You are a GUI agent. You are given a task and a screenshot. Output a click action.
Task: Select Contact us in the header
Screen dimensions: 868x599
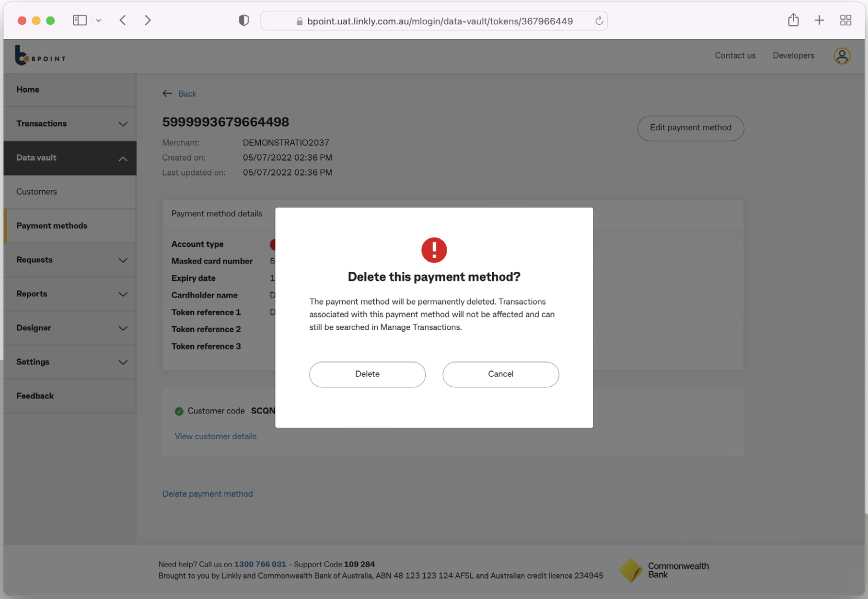click(x=735, y=55)
